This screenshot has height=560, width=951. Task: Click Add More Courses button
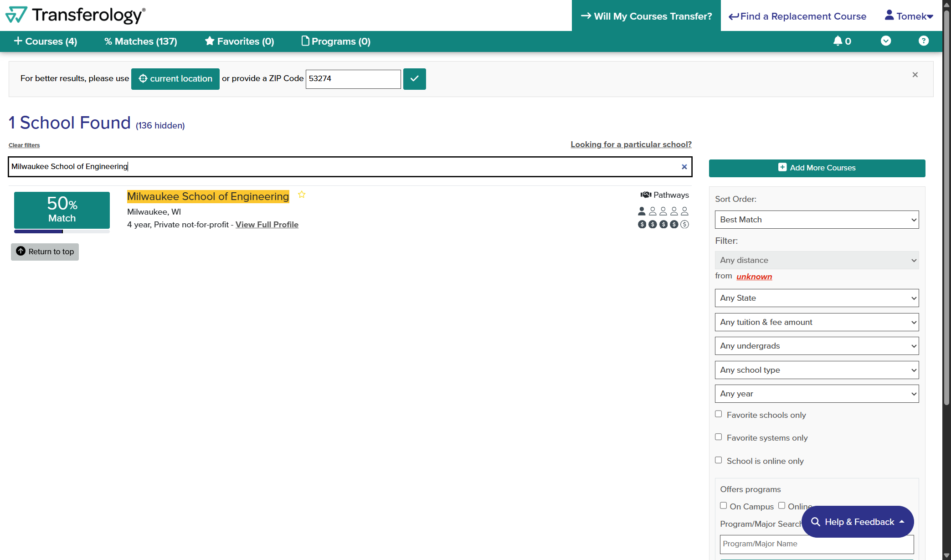tap(817, 168)
